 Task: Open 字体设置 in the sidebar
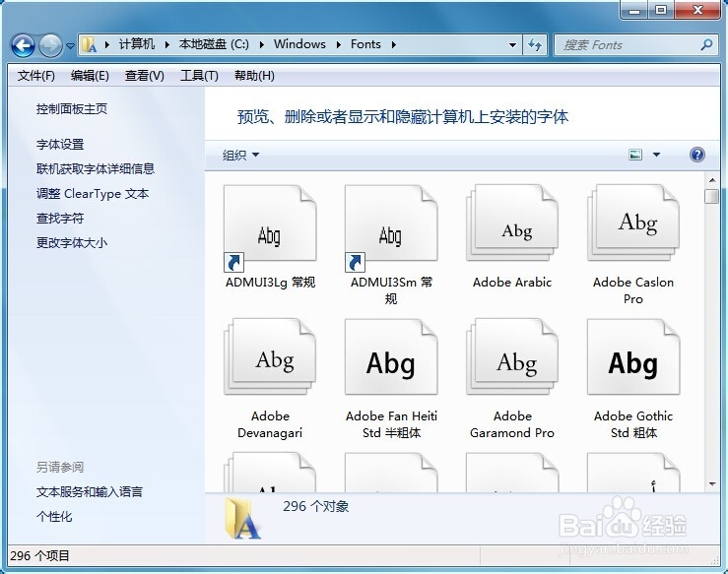click(60, 145)
